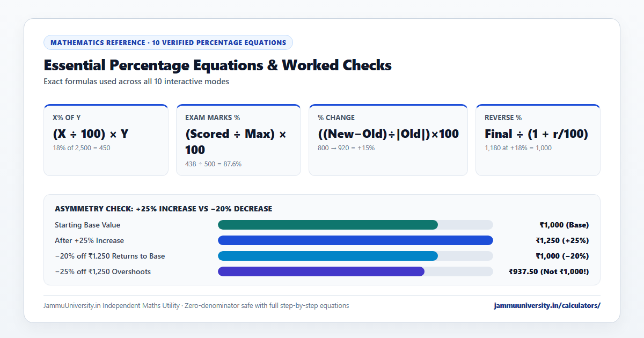The height and width of the screenshot is (338, 644).
Task: Click the formula 'Final ÷ (1 + r/100)'
Action: (x=536, y=134)
